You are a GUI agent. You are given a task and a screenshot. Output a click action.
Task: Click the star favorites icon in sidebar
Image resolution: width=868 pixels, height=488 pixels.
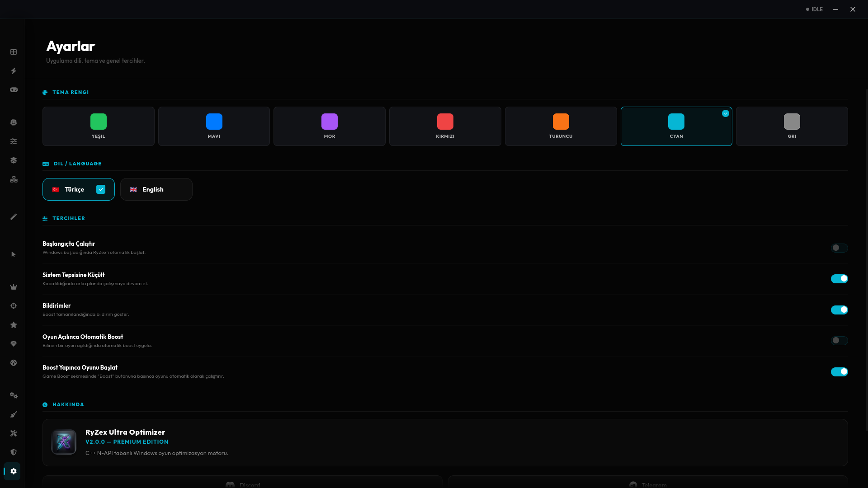click(14, 325)
